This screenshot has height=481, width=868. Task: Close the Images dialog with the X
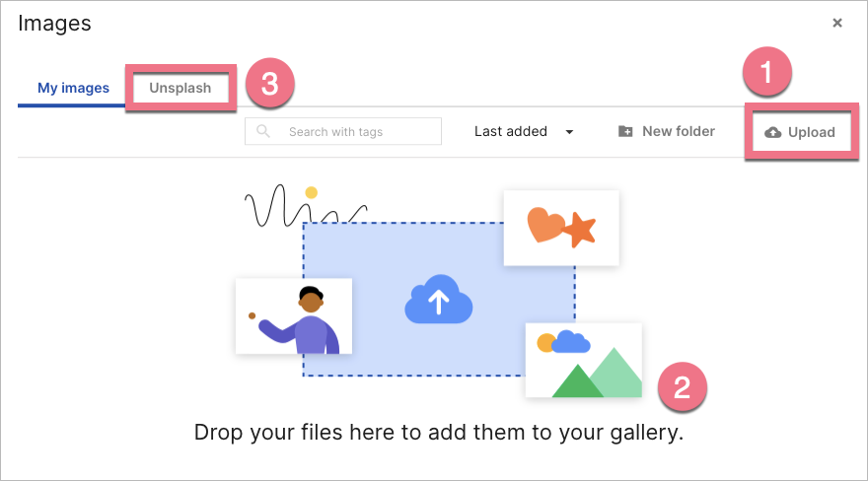pos(837,23)
